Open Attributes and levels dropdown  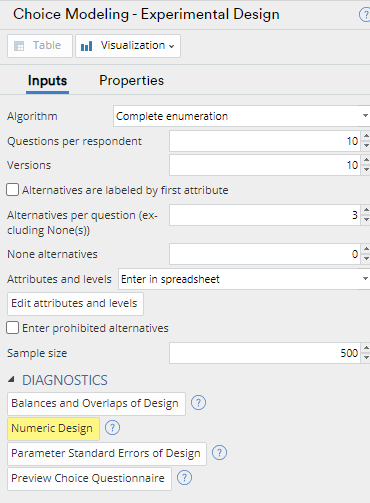[244, 279]
